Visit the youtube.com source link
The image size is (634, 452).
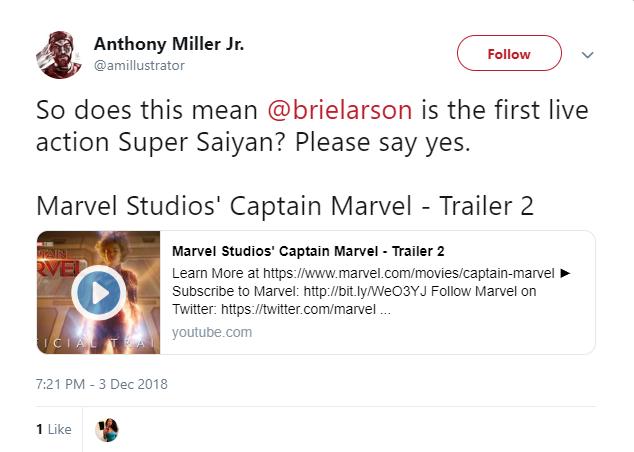212,331
